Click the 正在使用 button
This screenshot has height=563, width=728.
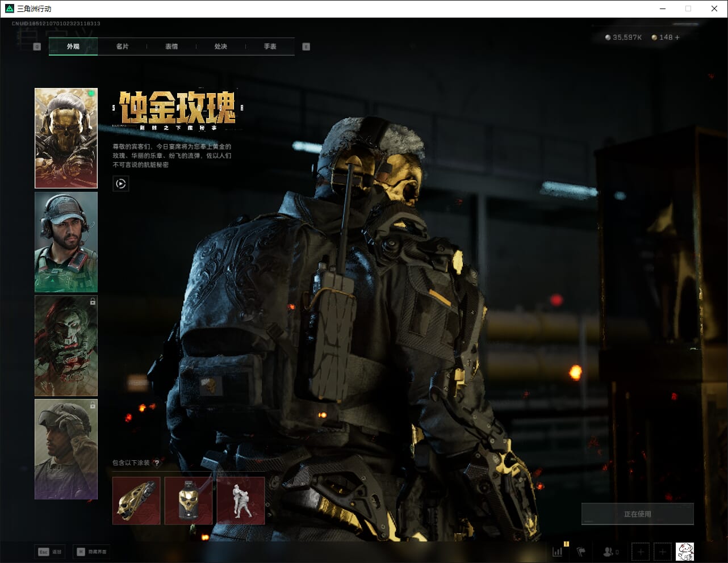tap(637, 514)
